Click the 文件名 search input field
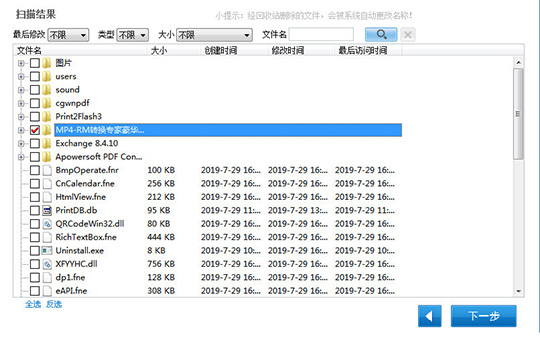The height and width of the screenshot is (360, 540). pos(321,34)
